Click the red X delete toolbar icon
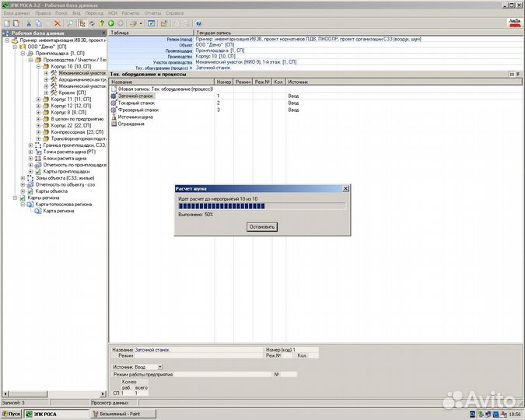The width and height of the screenshot is (525, 420). [58, 23]
